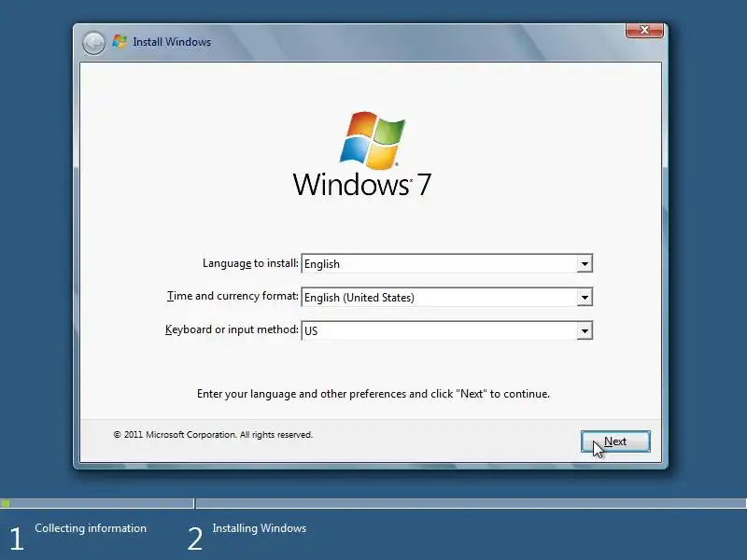Close the Install Windows dialog

(x=644, y=30)
